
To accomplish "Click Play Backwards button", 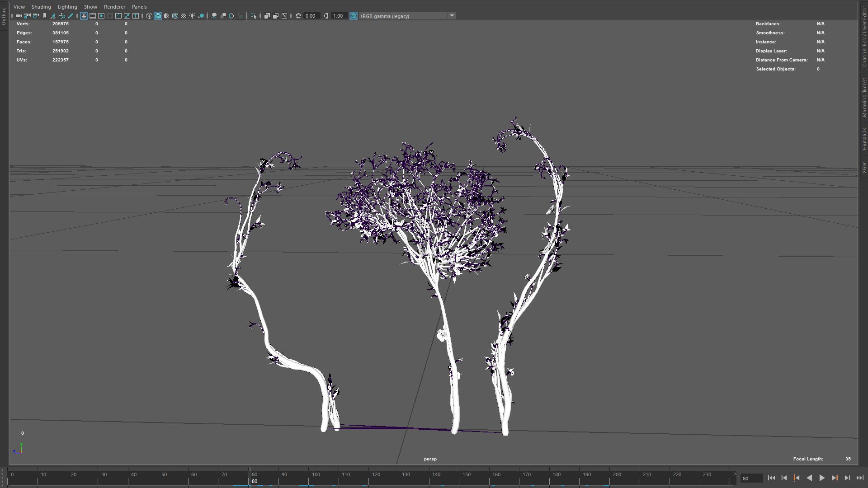I will [809, 478].
